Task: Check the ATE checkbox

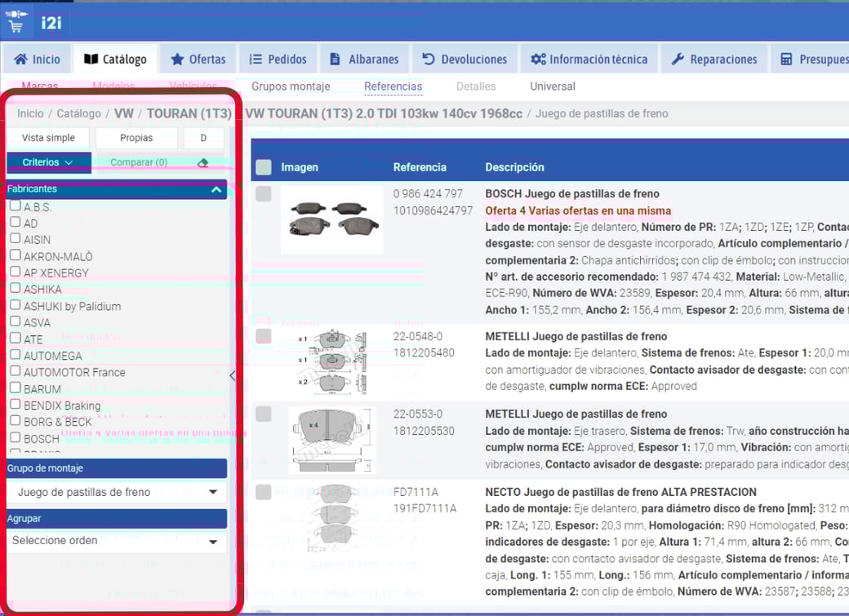Action: (16, 338)
